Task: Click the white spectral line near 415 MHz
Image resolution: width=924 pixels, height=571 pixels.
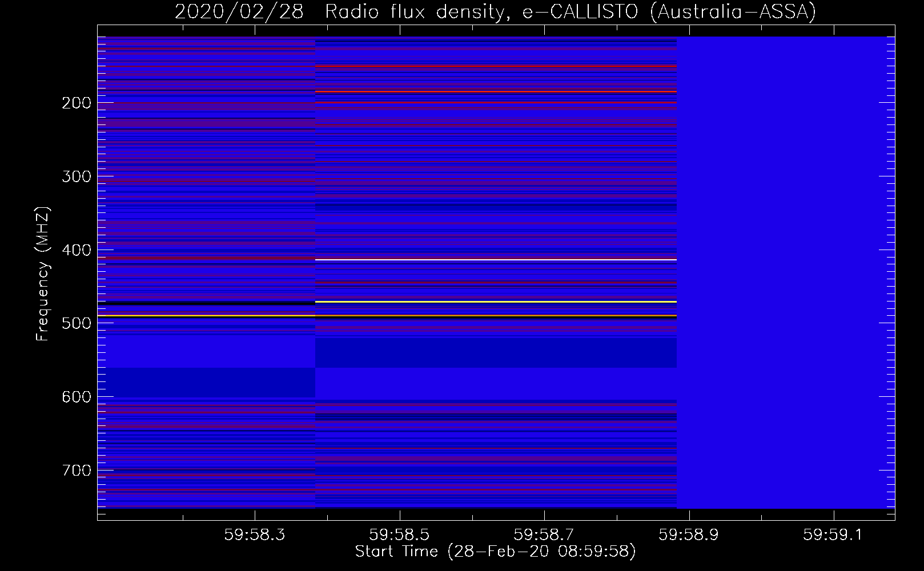Action: 496,260
